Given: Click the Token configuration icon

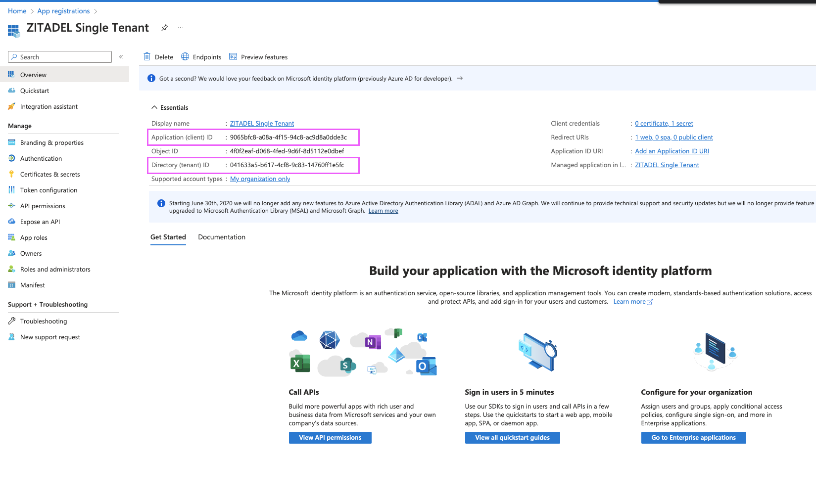Looking at the screenshot, I should pos(11,190).
